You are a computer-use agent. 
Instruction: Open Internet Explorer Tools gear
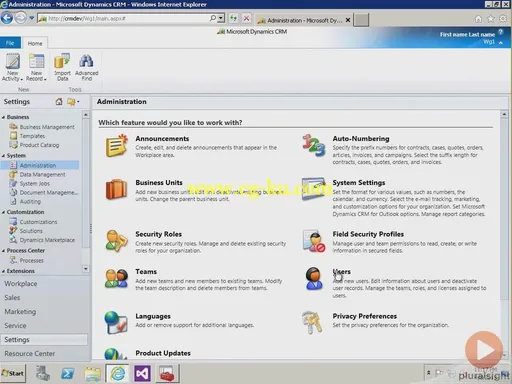tap(503, 19)
